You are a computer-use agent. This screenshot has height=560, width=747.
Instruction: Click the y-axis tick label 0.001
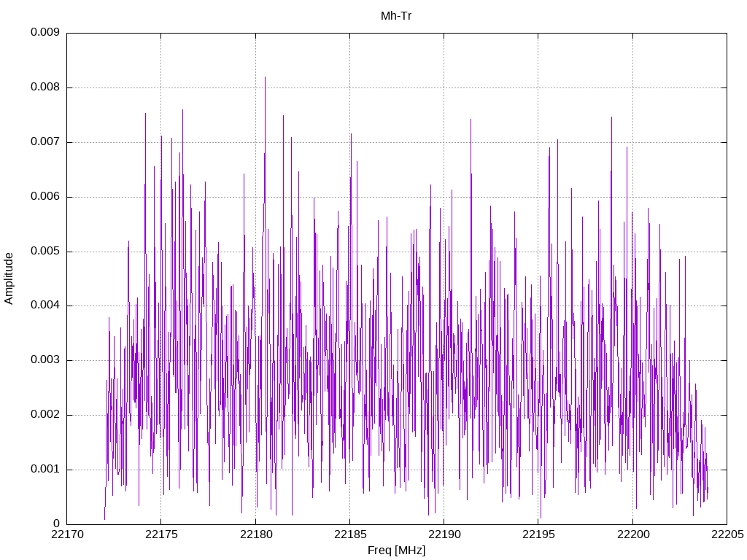(45, 469)
